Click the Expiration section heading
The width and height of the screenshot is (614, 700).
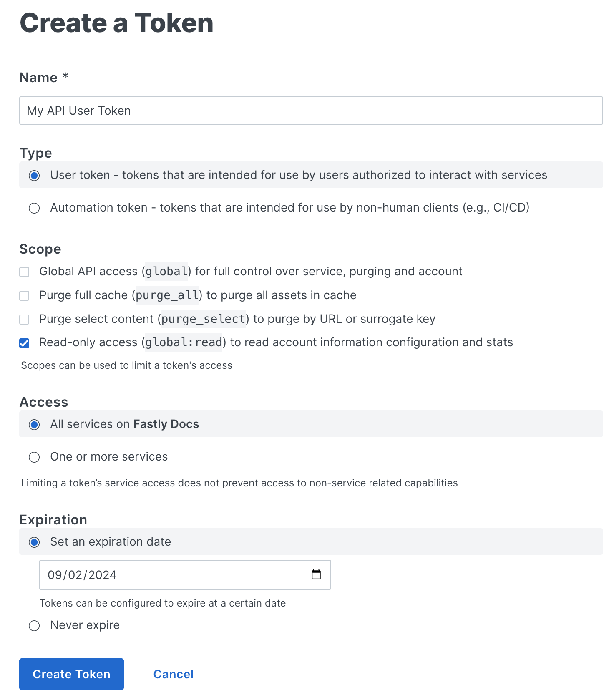coord(53,519)
